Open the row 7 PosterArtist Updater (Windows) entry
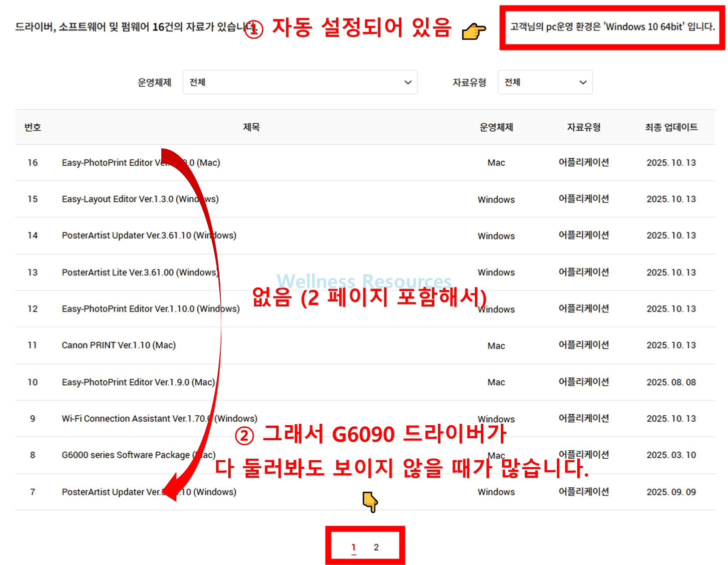728x565 pixels. [x=149, y=492]
